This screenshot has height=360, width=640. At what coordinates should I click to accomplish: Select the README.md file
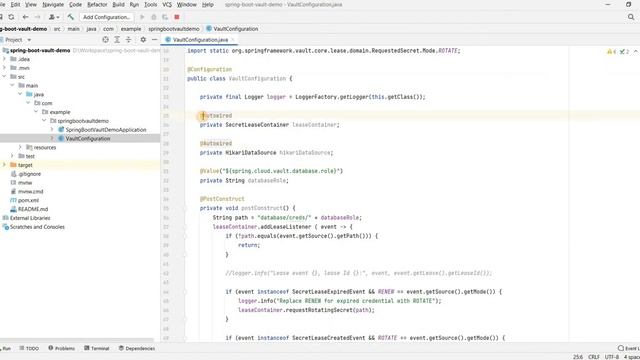click(x=33, y=209)
